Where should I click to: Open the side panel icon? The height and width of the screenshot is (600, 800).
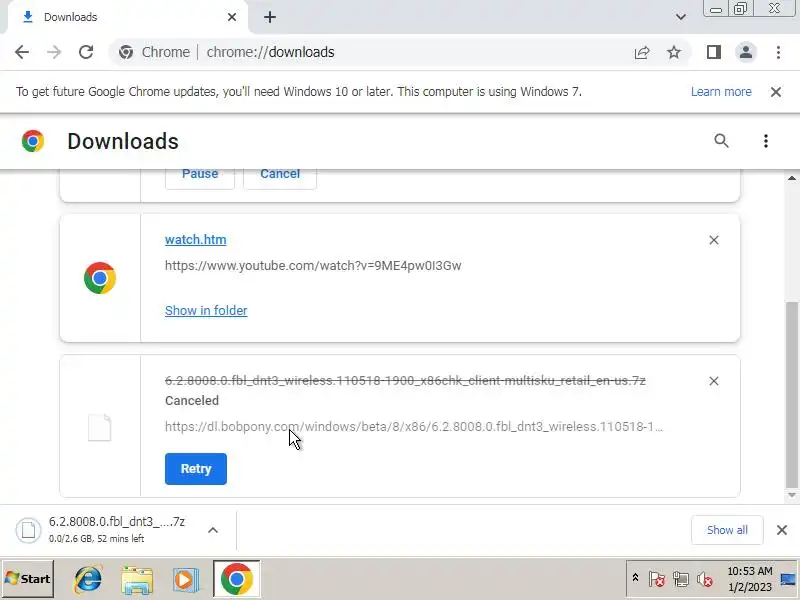(714, 52)
